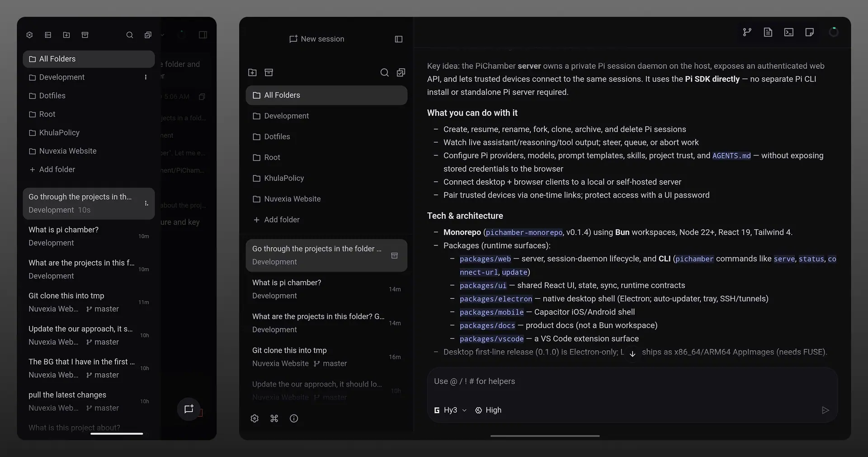Open the git branch panel icon
The image size is (868, 457).
(747, 32)
